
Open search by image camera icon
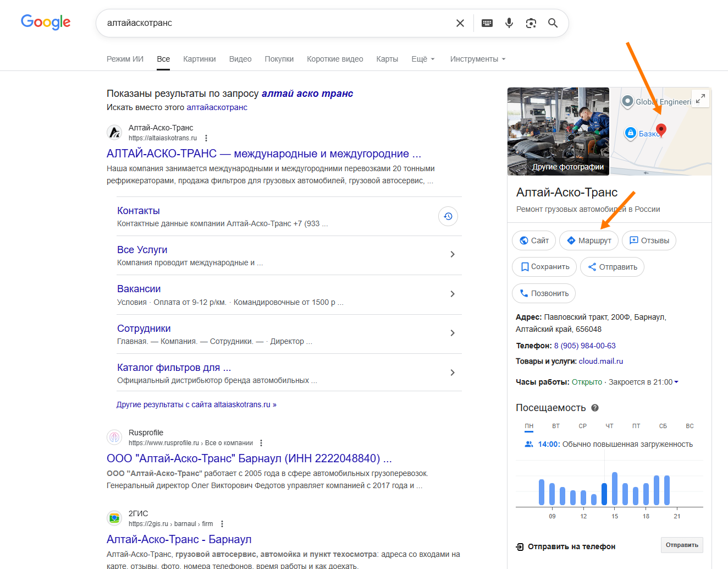(x=531, y=23)
